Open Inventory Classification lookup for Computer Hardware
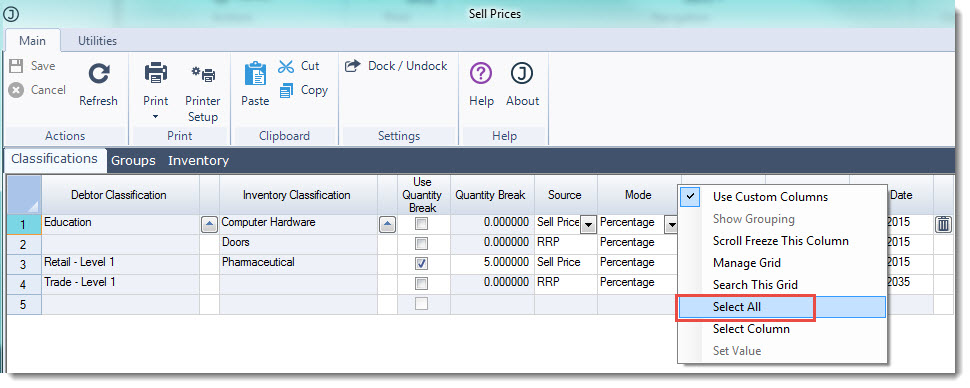Viewport: 970px width, 388px height. pyautogui.click(x=387, y=225)
